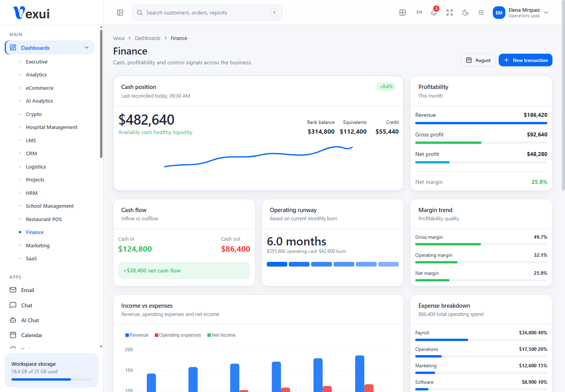Viewport: 565px width, 392px height.
Task: Click the Revenue progress bar in Profitability
Action: tap(481, 123)
